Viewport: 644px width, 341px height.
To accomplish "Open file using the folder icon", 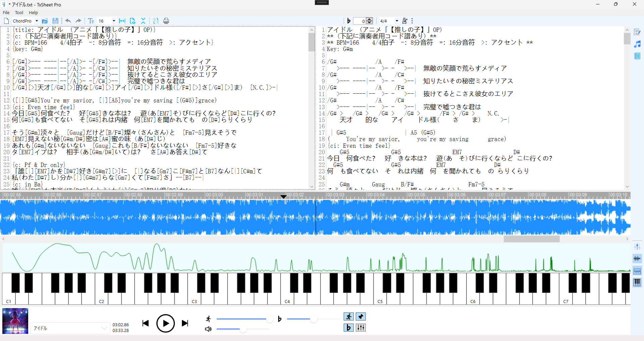I will [45, 21].
